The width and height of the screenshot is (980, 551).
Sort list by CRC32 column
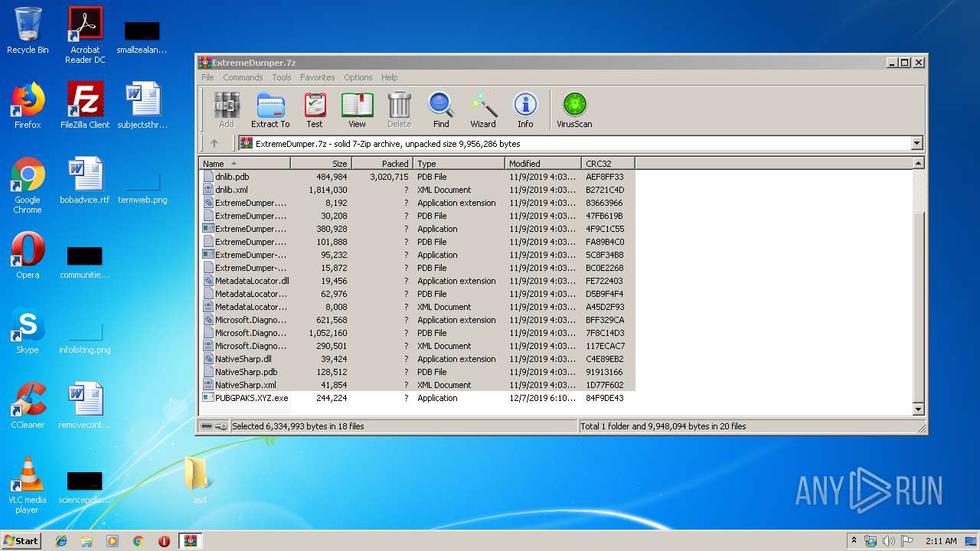tap(608, 163)
